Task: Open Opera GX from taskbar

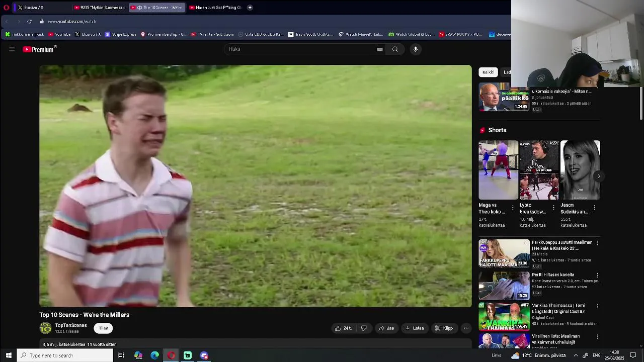Action: 171,355
